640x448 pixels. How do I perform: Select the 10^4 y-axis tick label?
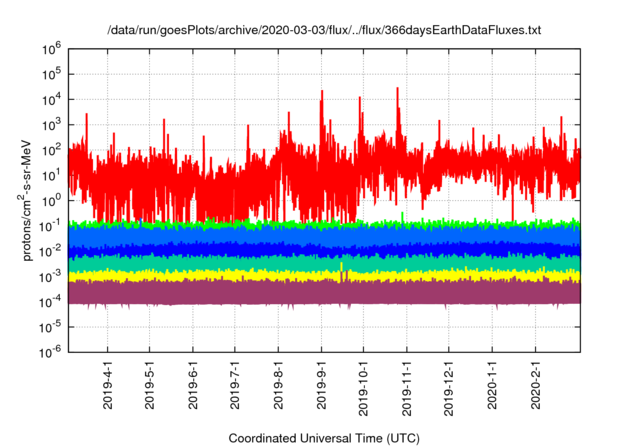pos(51,100)
